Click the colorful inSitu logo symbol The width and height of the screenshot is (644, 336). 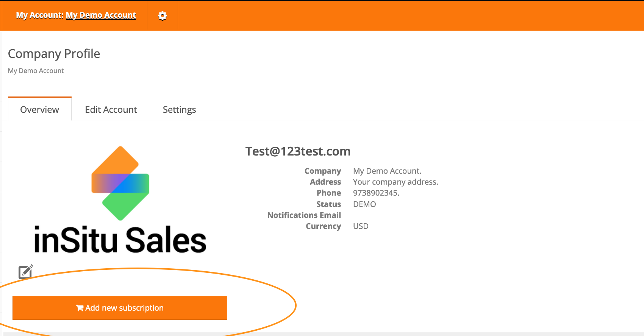coord(120,184)
